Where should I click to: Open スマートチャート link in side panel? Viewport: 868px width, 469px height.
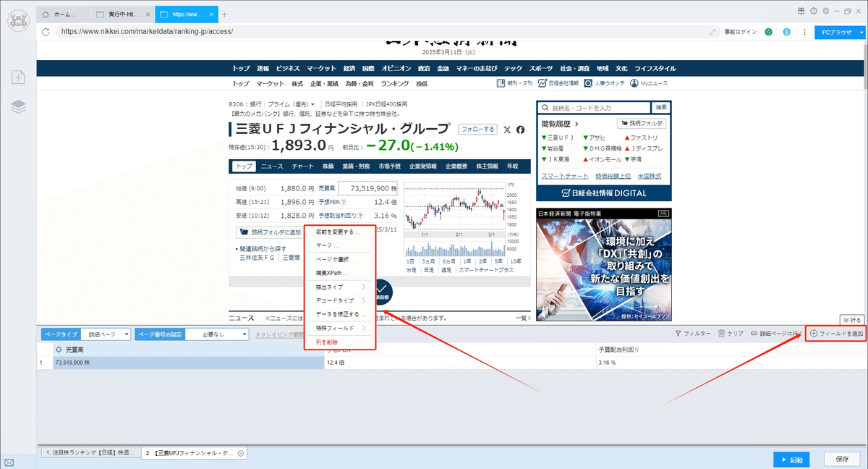(x=565, y=176)
